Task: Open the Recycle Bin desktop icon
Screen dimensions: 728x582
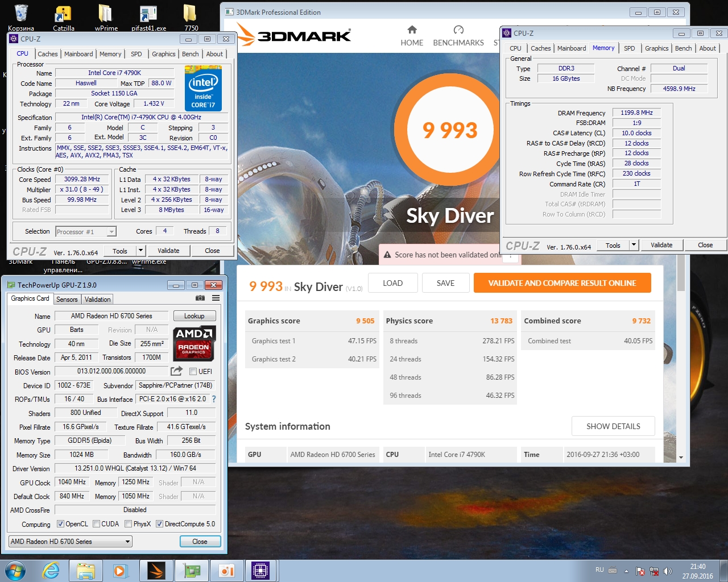Action: click(x=21, y=16)
